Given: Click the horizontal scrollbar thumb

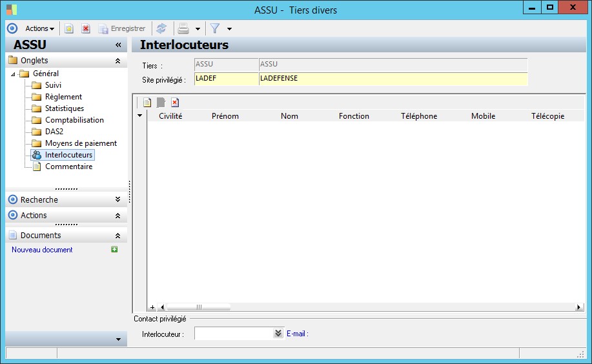Looking at the screenshot, I should point(199,307).
